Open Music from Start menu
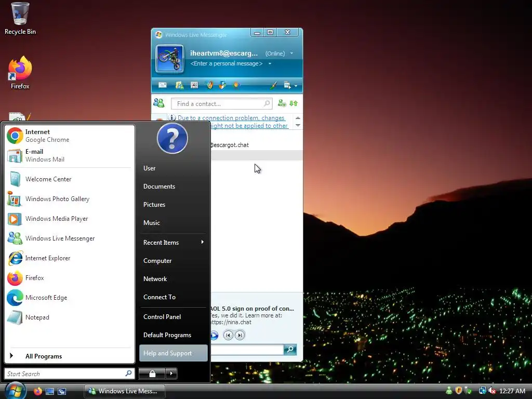Viewport: 532px width, 399px height. tap(173, 222)
